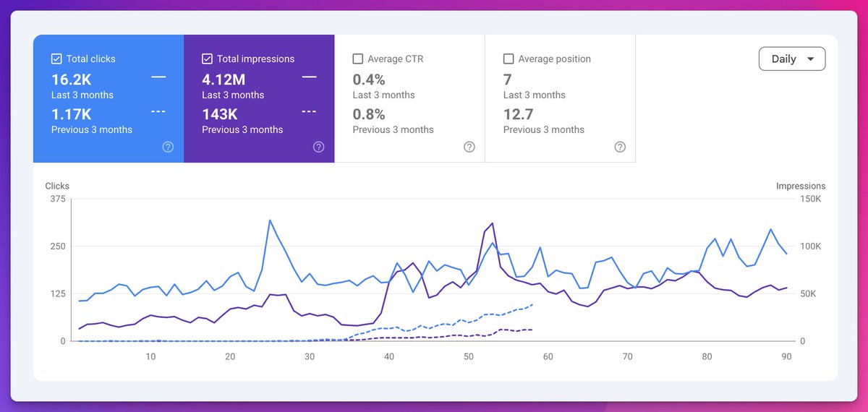Click day 60 on the x-axis

548,356
